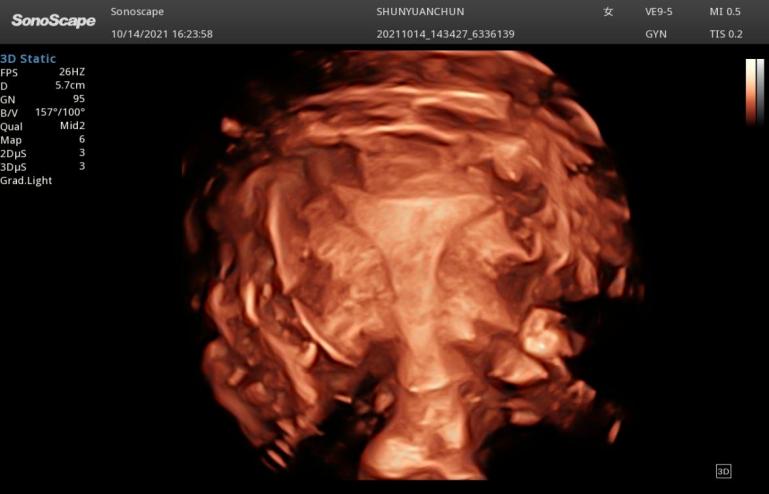Click the rendered 3D uterus volume image
This screenshot has height=494, width=769.
412,265
